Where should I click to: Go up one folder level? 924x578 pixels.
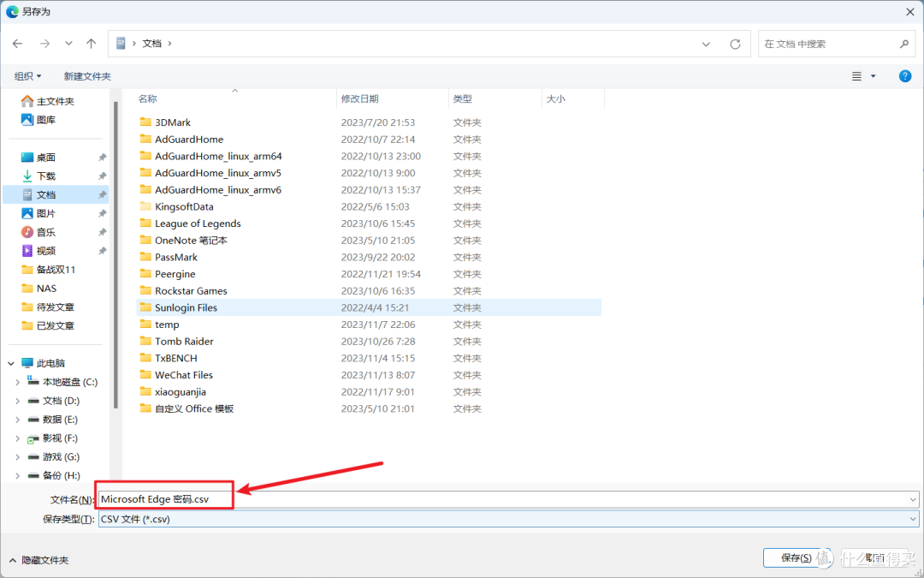[x=91, y=44]
